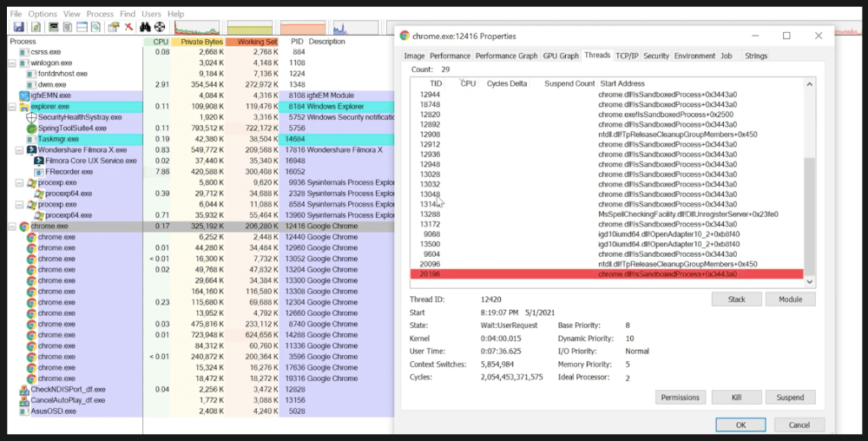
Task: Open the File menu
Action: point(16,14)
